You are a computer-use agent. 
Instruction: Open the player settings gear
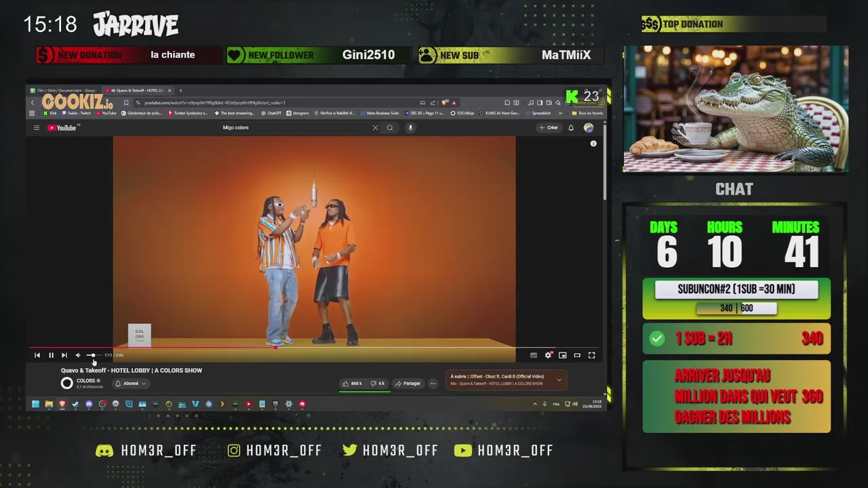548,355
